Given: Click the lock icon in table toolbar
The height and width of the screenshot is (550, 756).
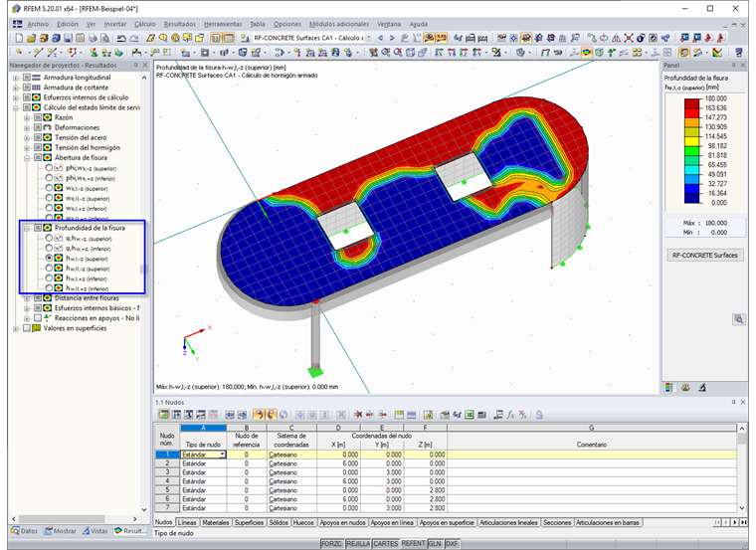Looking at the screenshot, I should click(539, 415).
